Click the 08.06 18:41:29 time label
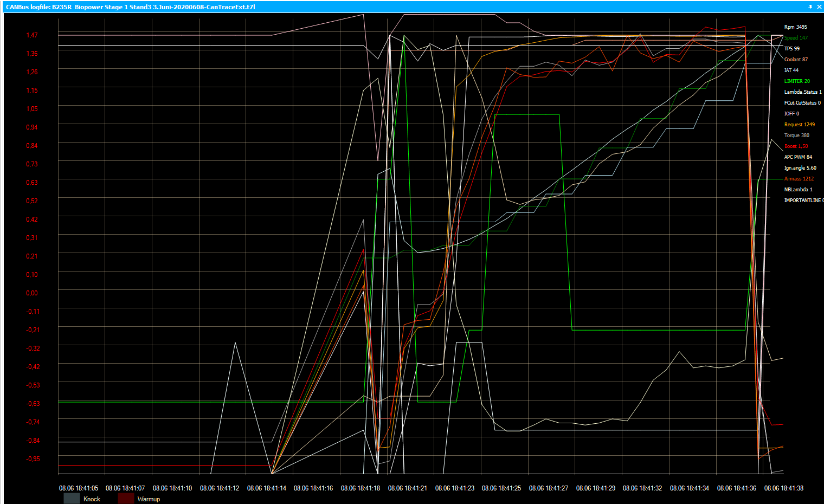Viewport: 824px width, 504px height. pyautogui.click(x=596, y=488)
